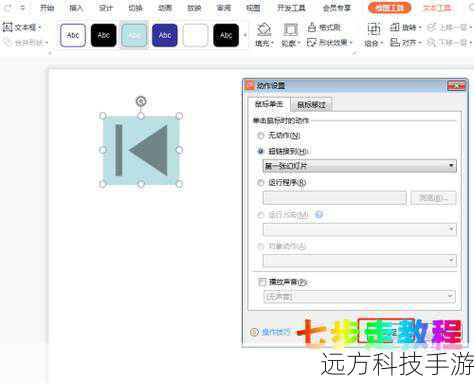Click the greyed 合并形状 button

tap(26, 42)
